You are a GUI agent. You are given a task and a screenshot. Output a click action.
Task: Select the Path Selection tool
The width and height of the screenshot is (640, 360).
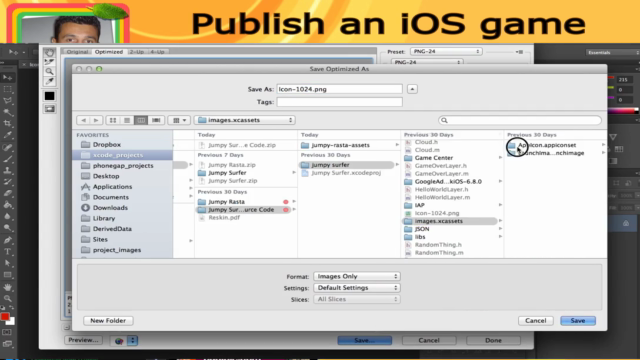coord(7,263)
